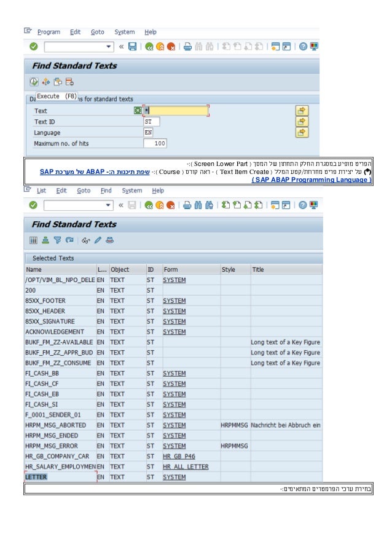Image resolution: width=392 pixels, height=555 pixels.
Task: Click Last page icon in results list window
Action: click(x=259, y=205)
